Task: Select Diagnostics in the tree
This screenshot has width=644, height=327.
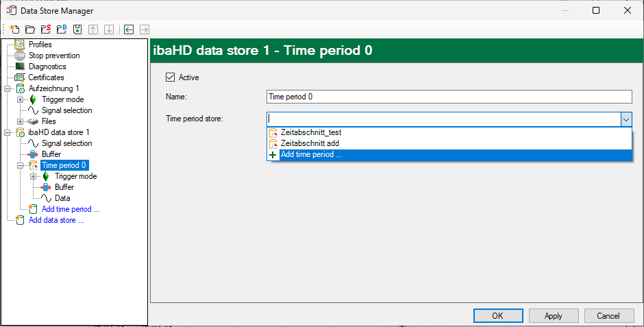Action: point(47,66)
